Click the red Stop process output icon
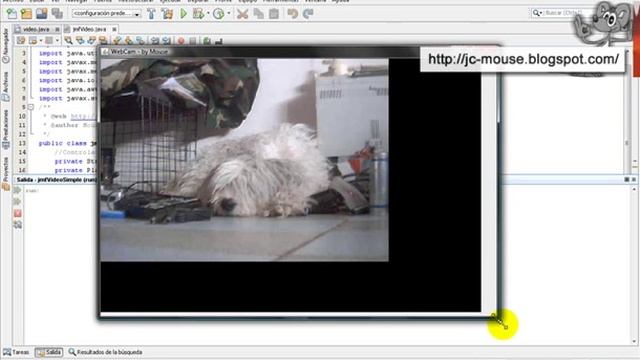Image resolution: width=640 pixels, height=360 pixels. tap(18, 213)
